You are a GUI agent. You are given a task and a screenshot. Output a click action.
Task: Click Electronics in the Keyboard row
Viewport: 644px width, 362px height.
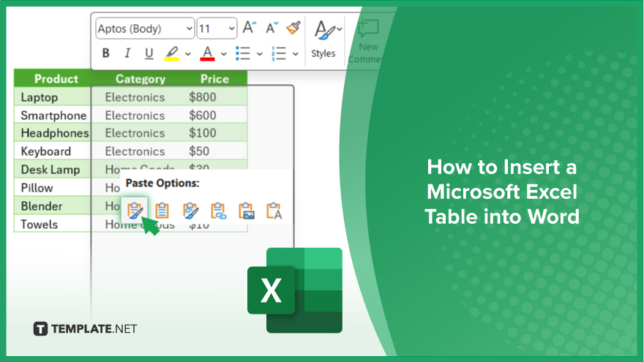point(135,151)
